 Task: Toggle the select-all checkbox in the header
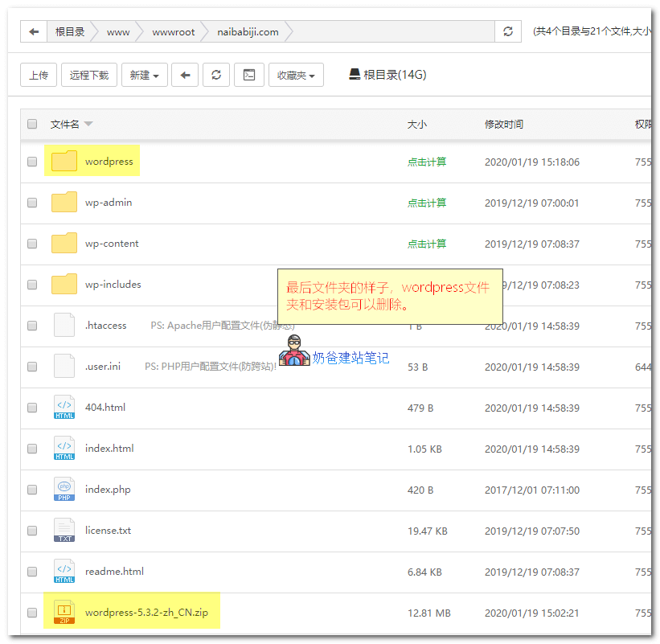pos(32,124)
